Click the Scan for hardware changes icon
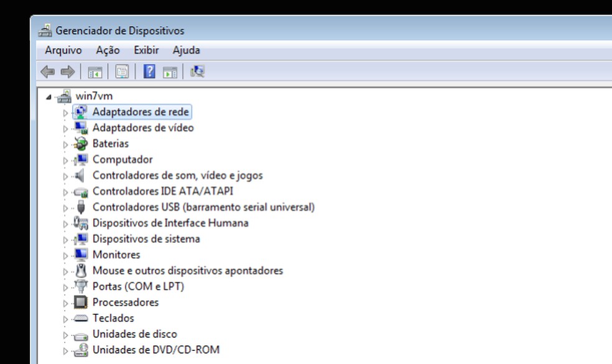This screenshot has height=364, width=612. (197, 71)
